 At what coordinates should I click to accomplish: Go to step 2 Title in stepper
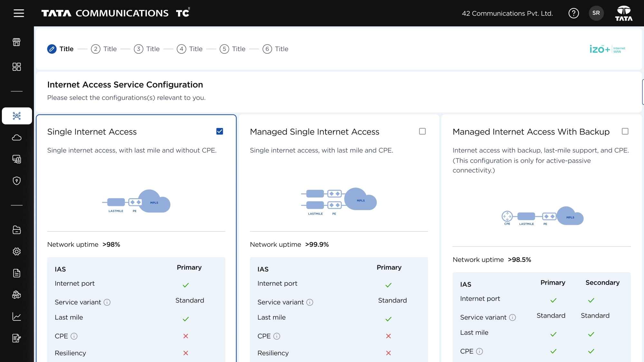[104, 49]
